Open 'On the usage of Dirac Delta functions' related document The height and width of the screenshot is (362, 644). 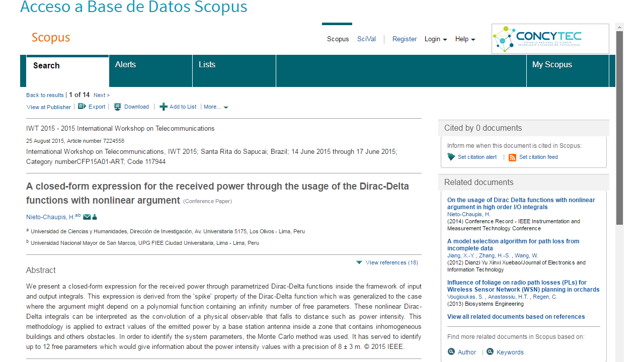(x=521, y=204)
